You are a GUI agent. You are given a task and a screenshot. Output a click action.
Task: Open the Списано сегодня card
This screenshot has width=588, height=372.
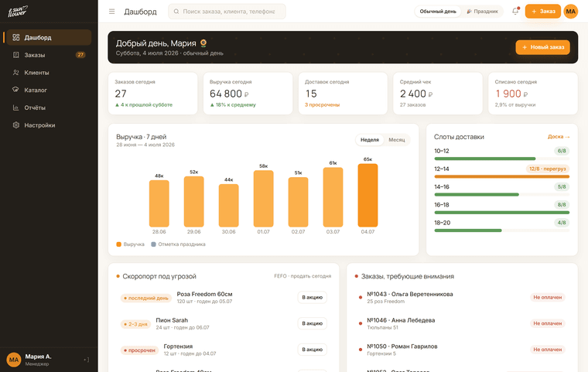coord(533,94)
